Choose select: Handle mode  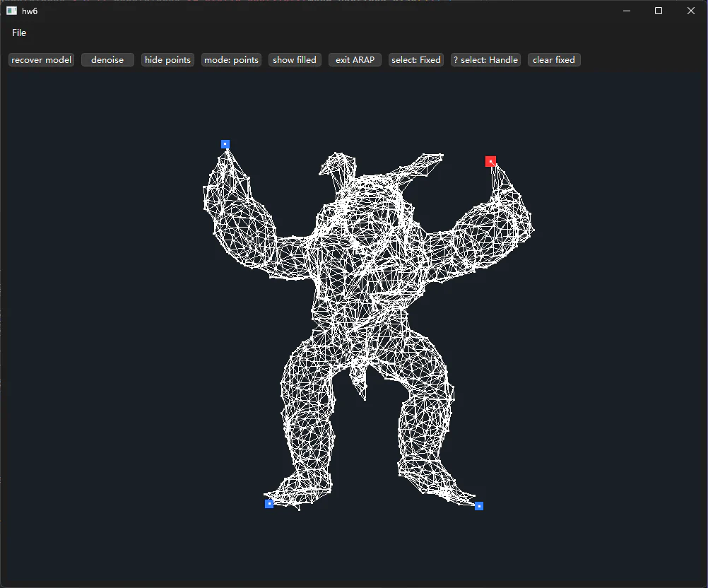click(486, 59)
